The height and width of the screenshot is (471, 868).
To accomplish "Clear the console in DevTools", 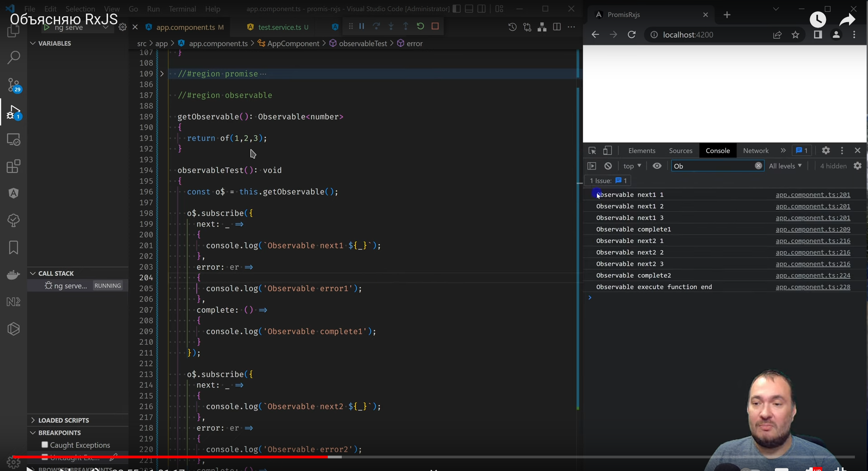I will (608, 166).
